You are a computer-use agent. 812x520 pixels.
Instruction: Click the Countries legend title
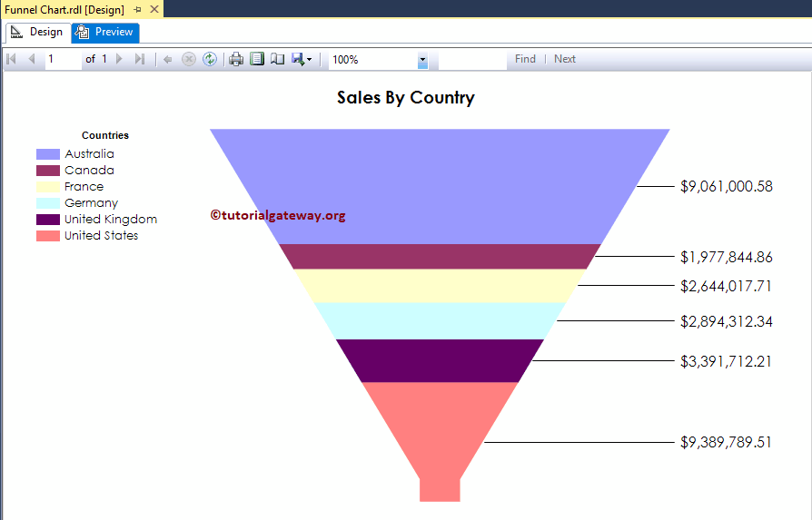click(x=105, y=135)
